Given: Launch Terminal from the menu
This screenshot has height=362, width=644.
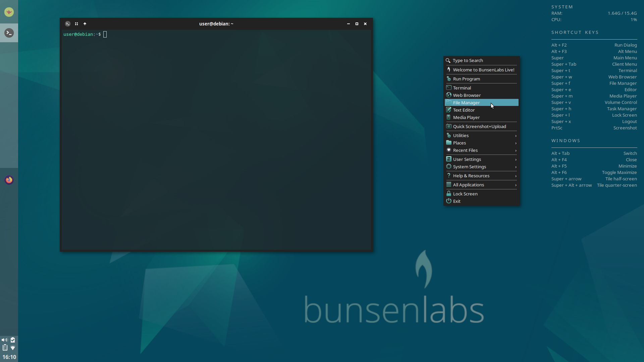Looking at the screenshot, I should click(x=482, y=88).
